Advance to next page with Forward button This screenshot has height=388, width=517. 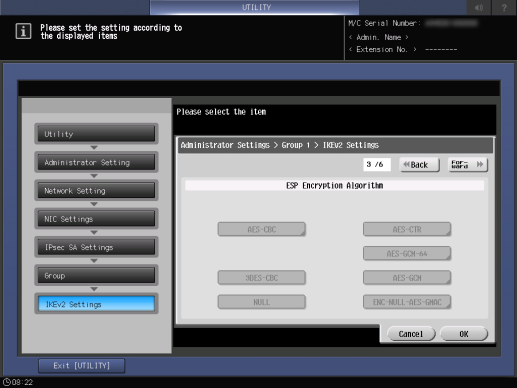click(x=468, y=165)
